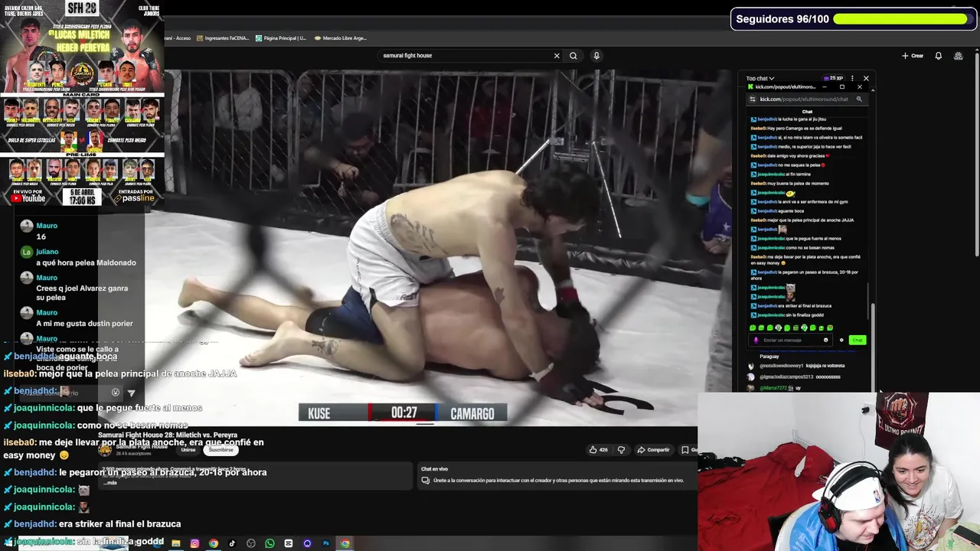Image resolution: width=980 pixels, height=551 pixels.
Task: Click the Kick microphone identity icon
Action: 756,340
